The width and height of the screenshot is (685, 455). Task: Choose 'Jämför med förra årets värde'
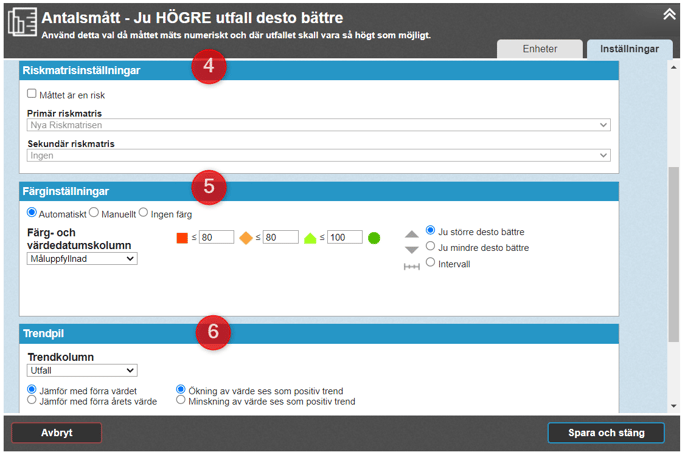(x=32, y=400)
